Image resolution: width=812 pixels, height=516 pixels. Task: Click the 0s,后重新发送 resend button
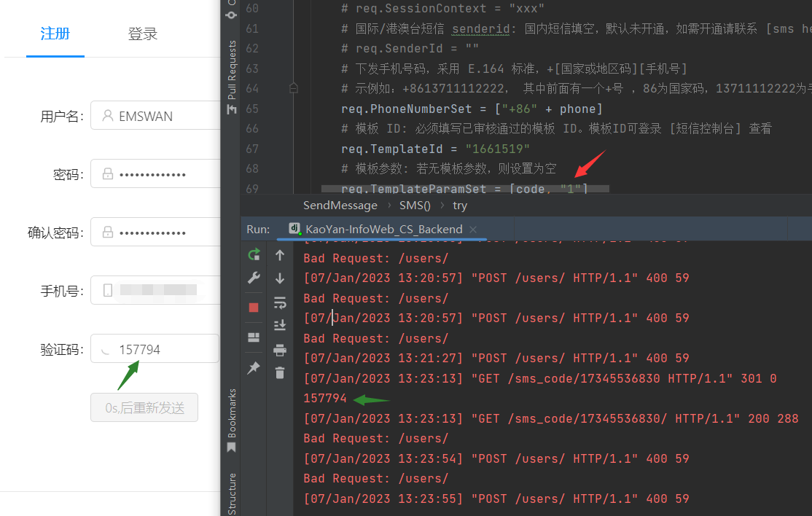pyautogui.click(x=144, y=407)
